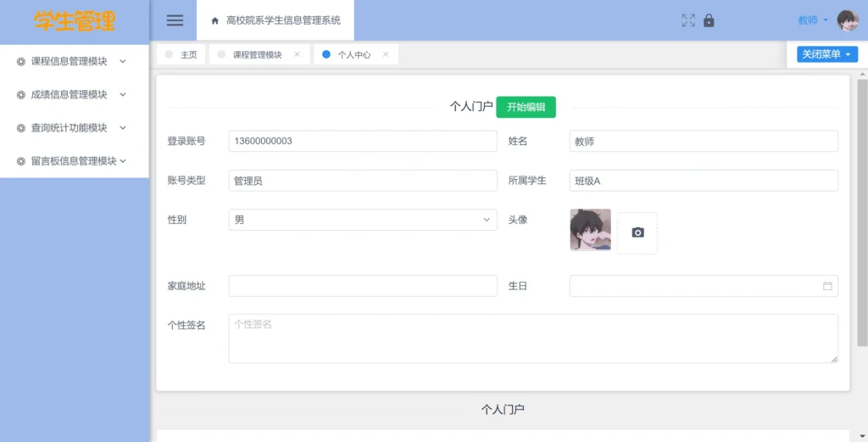Click the lock screen icon
This screenshot has width=868, height=442.
coord(709,20)
